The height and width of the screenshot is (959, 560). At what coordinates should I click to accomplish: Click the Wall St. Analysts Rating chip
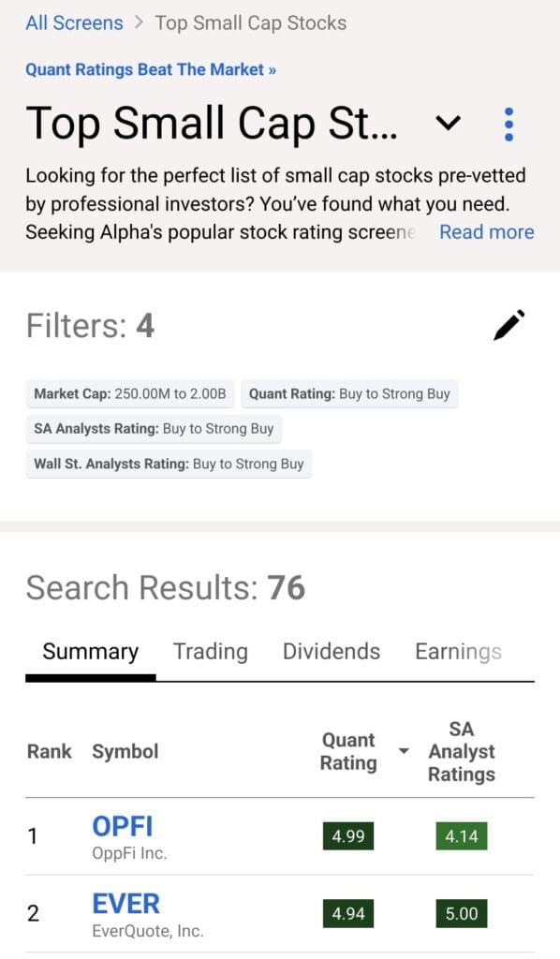coord(168,464)
